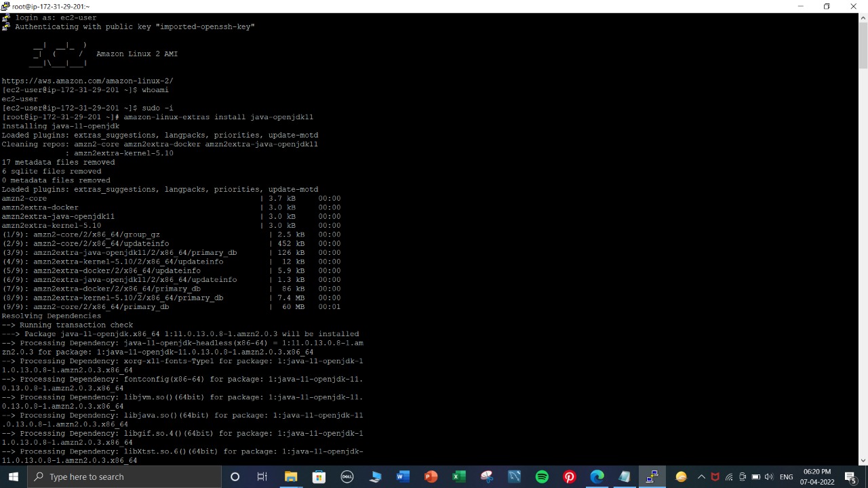Viewport: 868px width, 488px height.
Task: Open the Wi-Fi network tray icon
Action: coord(729,476)
